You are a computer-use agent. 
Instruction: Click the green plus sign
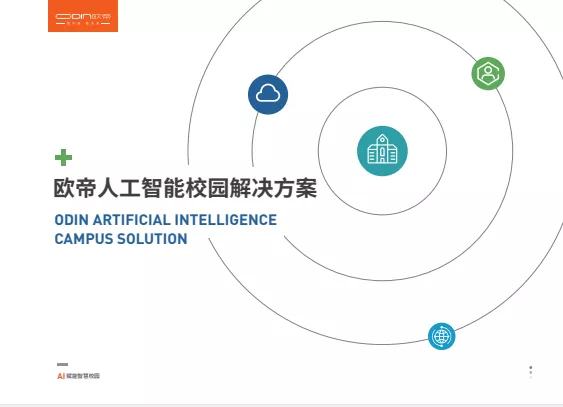tap(64, 158)
